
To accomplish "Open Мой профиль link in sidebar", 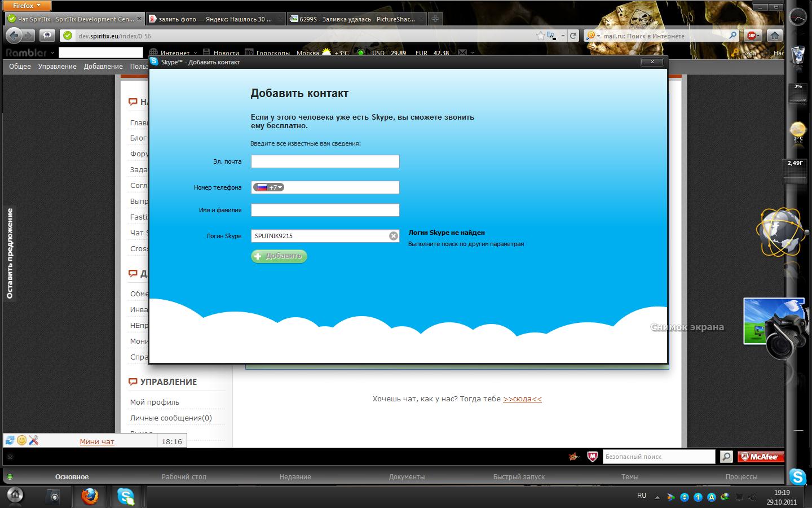I will point(155,402).
